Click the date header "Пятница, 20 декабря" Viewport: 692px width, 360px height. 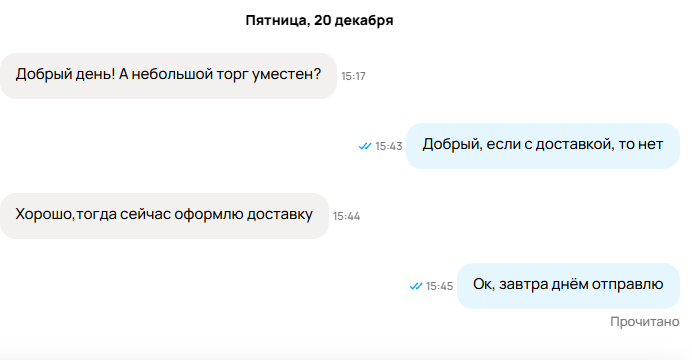coord(320,20)
